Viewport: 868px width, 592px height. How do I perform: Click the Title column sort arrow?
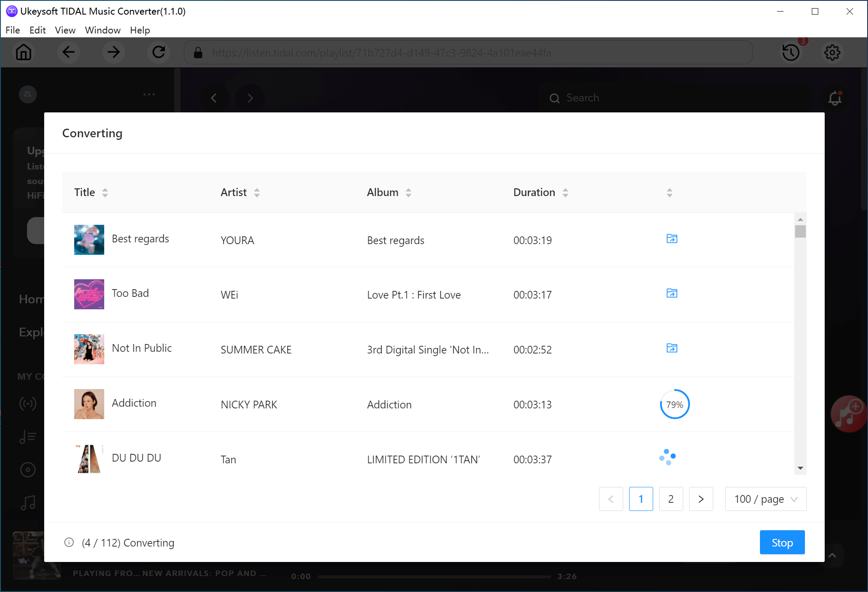click(105, 192)
